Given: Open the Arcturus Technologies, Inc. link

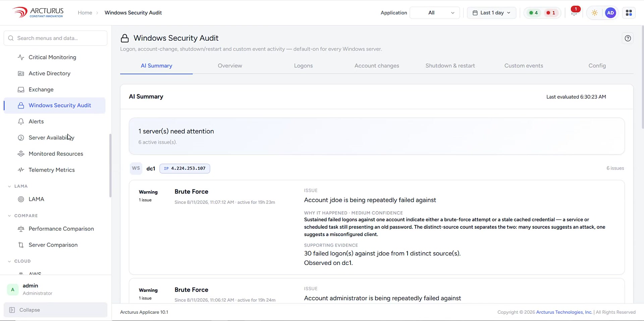Looking at the screenshot, I should 564,312.
